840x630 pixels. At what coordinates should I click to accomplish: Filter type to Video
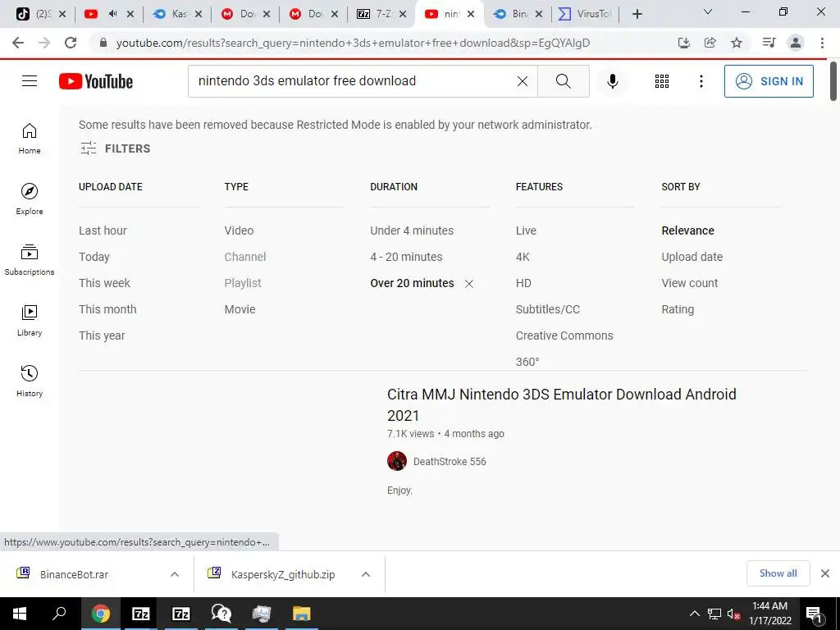(239, 231)
